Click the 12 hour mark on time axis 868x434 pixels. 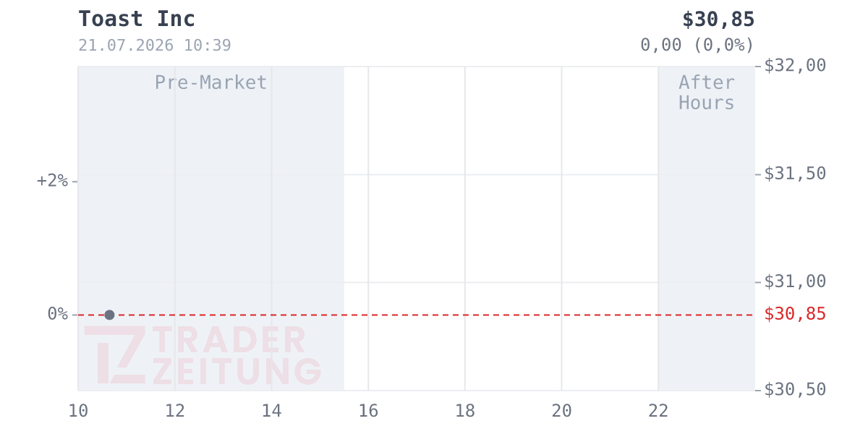(x=175, y=412)
